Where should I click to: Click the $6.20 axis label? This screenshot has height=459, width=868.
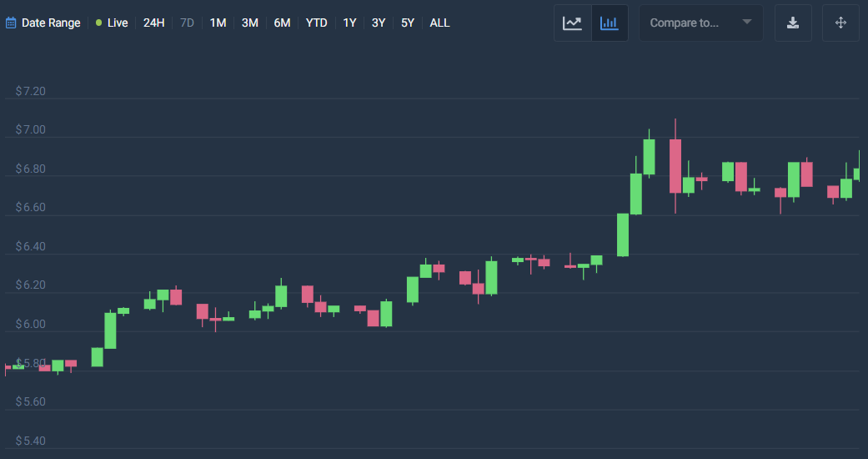tap(31, 285)
